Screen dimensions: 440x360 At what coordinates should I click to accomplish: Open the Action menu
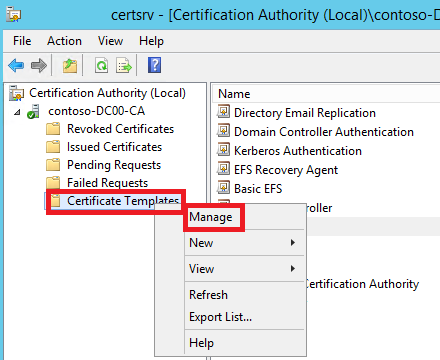pyautogui.click(x=64, y=41)
